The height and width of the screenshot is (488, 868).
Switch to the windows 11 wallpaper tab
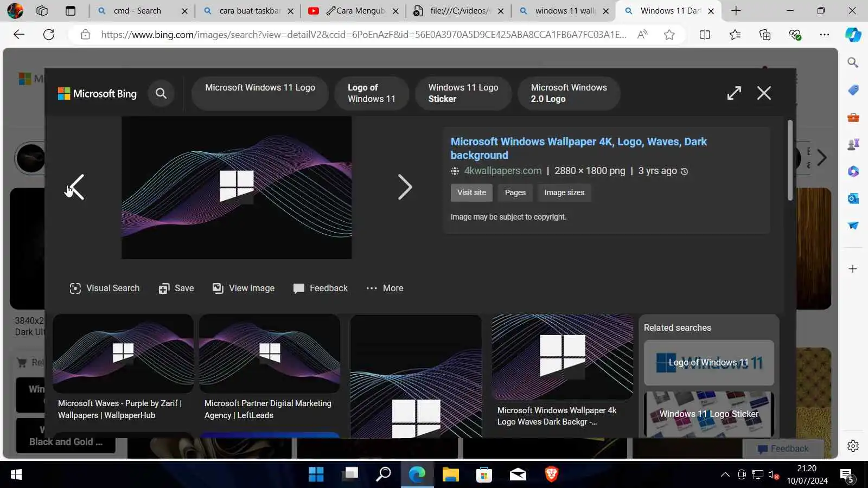click(565, 11)
